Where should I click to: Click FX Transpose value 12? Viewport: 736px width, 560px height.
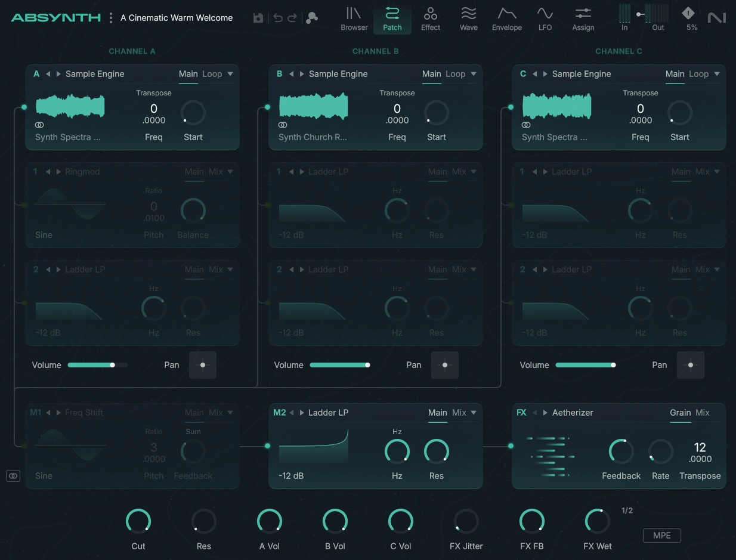pyautogui.click(x=700, y=447)
